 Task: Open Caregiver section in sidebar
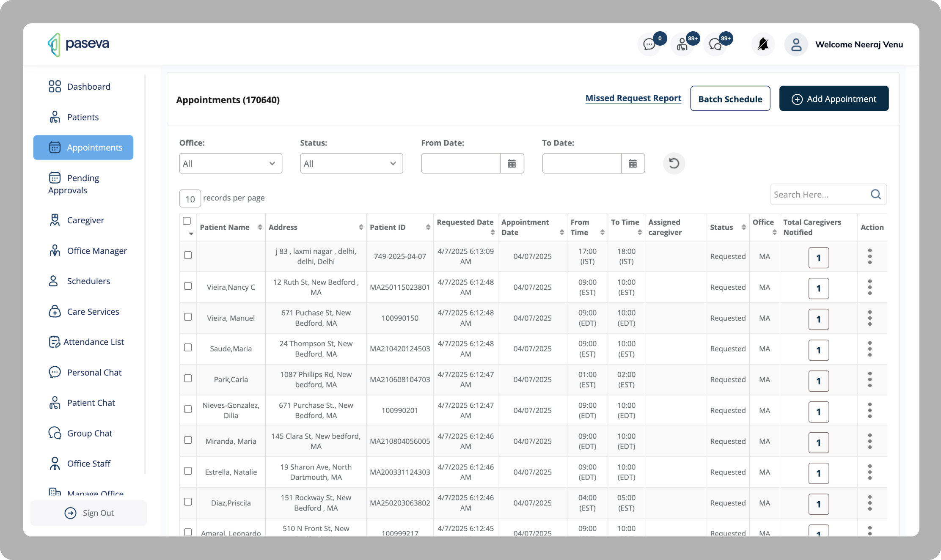76,220
